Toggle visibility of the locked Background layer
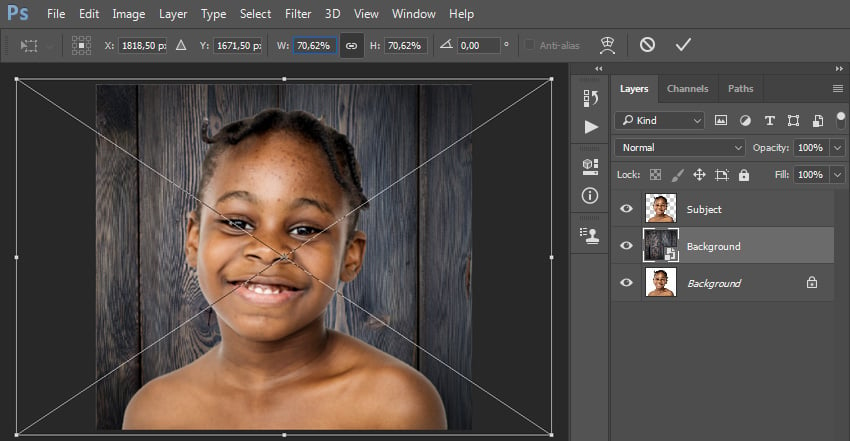Screen dimensions: 850x441 [x=626, y=282]
